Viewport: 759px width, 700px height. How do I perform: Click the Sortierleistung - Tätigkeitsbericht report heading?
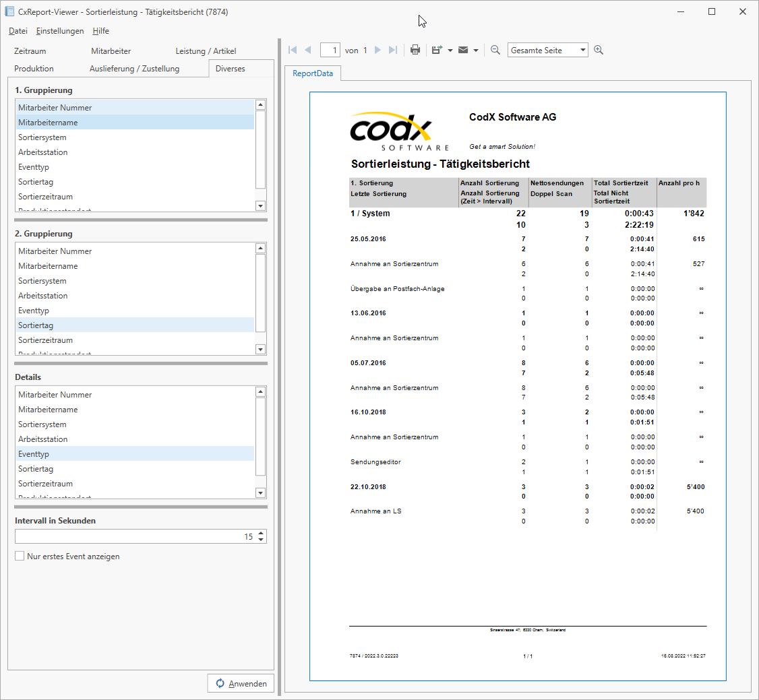pyautogui.click(x=440, y=164)
